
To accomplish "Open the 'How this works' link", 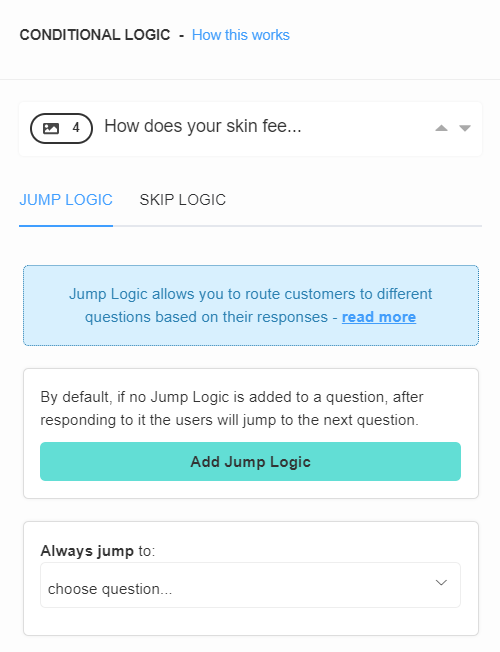I will point(240,35).
